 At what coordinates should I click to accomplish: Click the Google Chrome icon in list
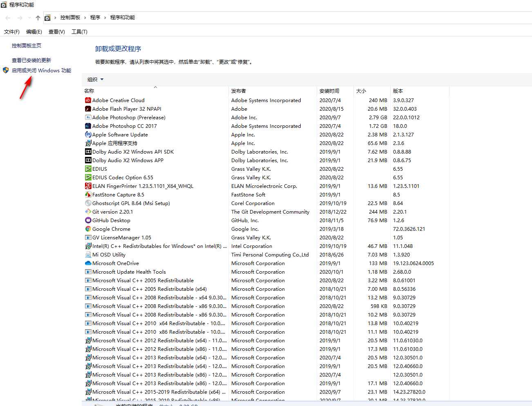tap(88, 229)
